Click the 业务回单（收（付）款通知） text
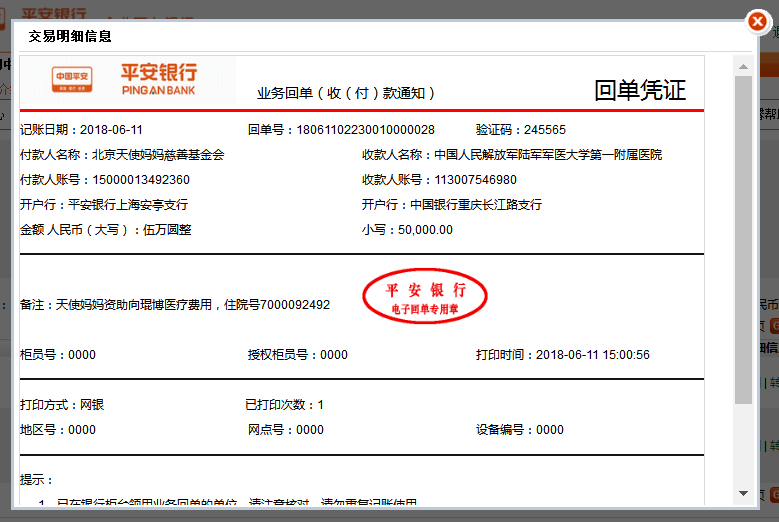Image resolution: width=779 pixels, height=522 pixels. (x=346, y=93)
